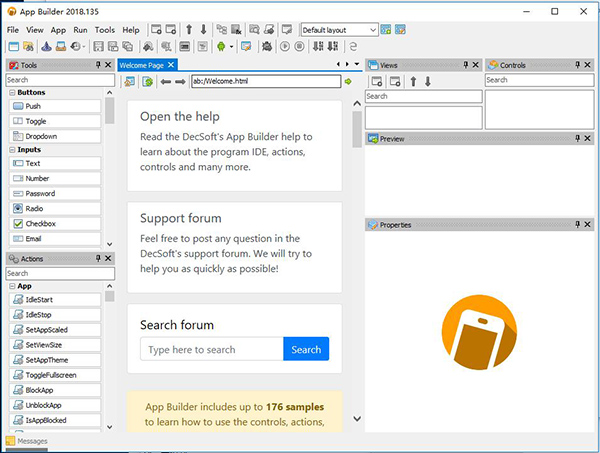Click the green go arrow after the address bar
Image resolution: width=600 pixels, height=453 pixels.
click(x=347, y=81)
